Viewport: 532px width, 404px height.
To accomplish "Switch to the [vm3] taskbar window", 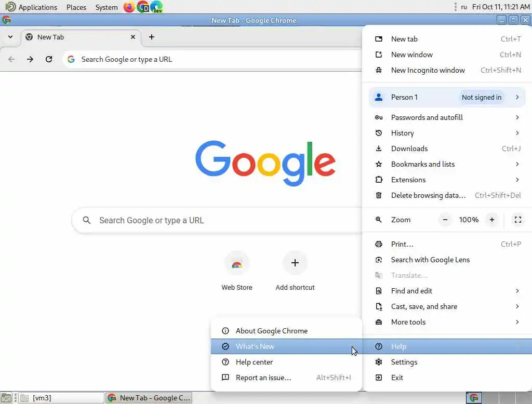I will 61,398.
